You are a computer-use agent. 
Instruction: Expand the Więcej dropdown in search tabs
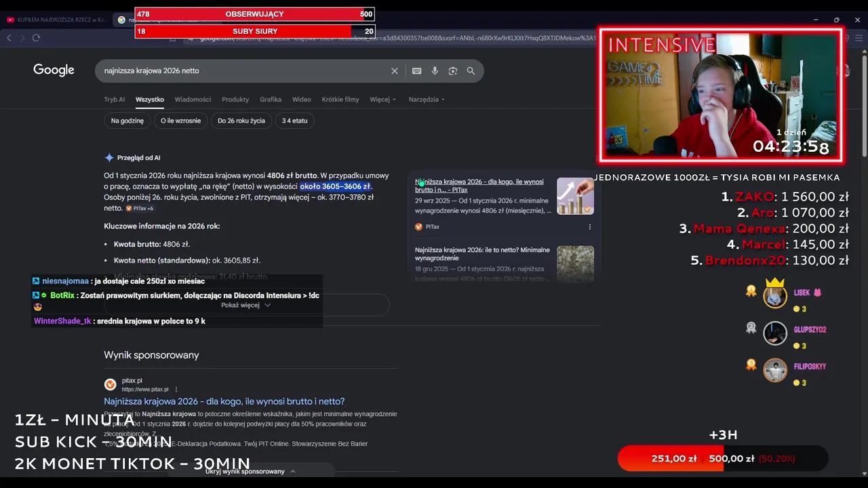click(x=382, y=100)
